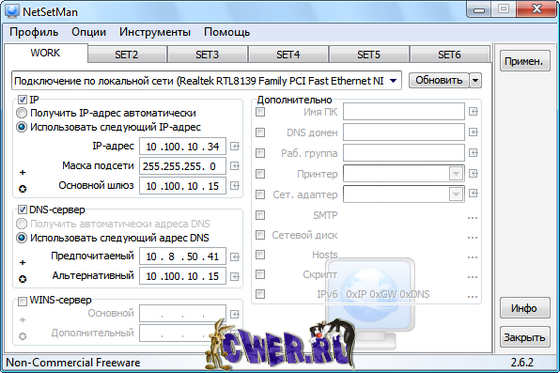Select Использовать следующий IP-адрес radio button
The width and height of the screenshot is (560, 373).
click(x=21, y=127)
